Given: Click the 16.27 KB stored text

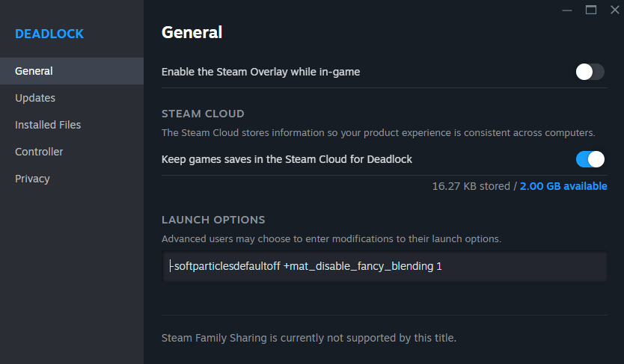Looking at the screenshot, I should [470, 186].
